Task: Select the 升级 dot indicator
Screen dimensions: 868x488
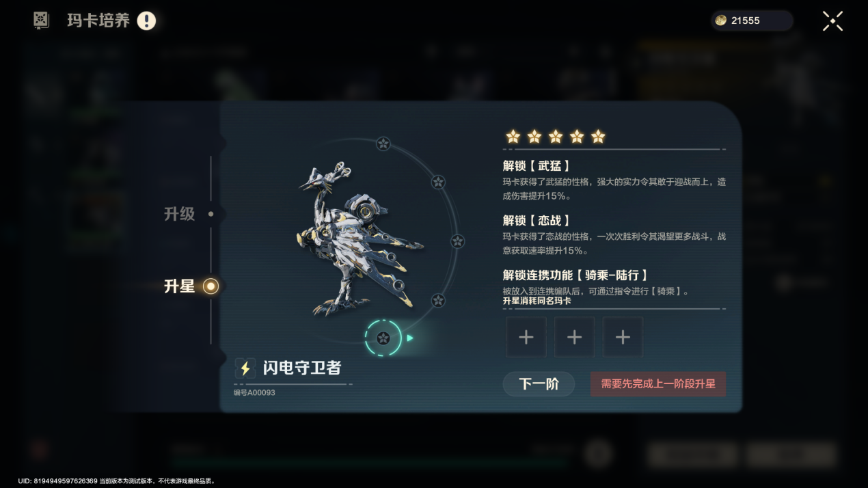Action: point(211,214)
